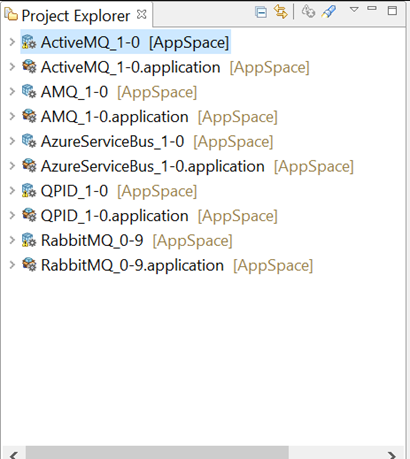The image size is (410, 459).
Task: Select the AzureServiceBus_1-0.application project
Action: point(153,166)
